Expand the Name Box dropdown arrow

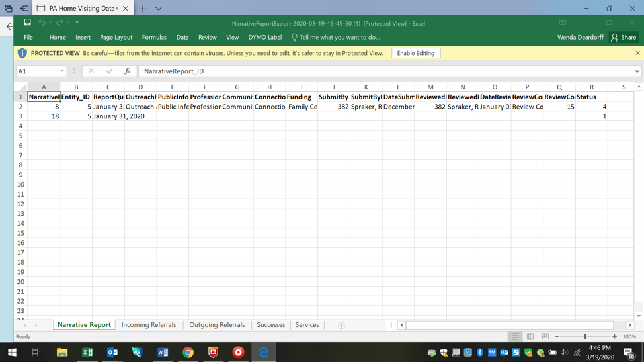pyautogui.click(x=62, y=71)
